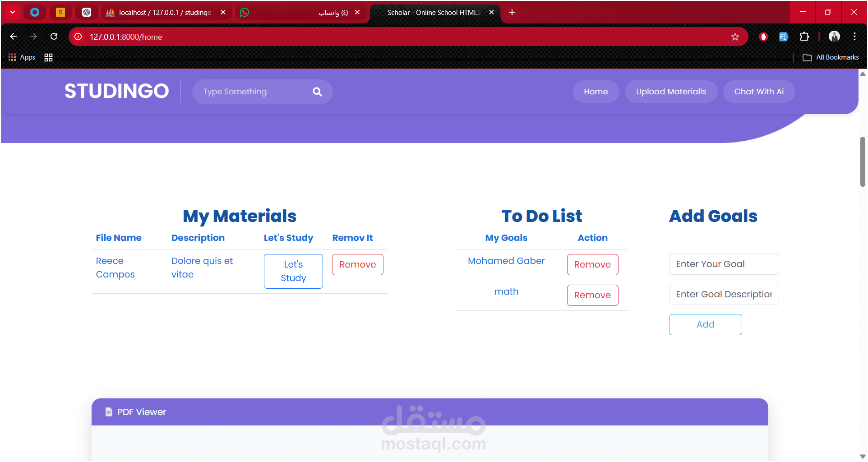Image resolution: width=868 pixels, height=462 pixels.
Task: Click the Action column header
Action: (592, 238)
